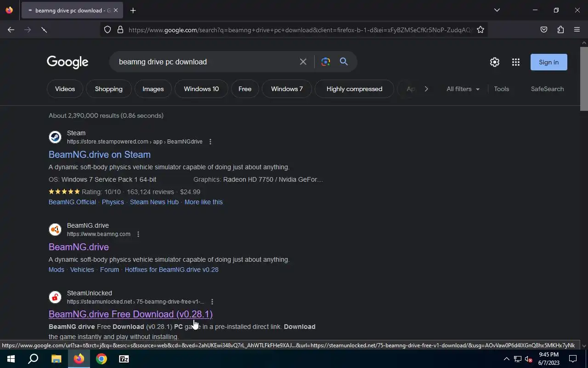Click the Steam favicon

pyautogui.click(x=55, y=137)
